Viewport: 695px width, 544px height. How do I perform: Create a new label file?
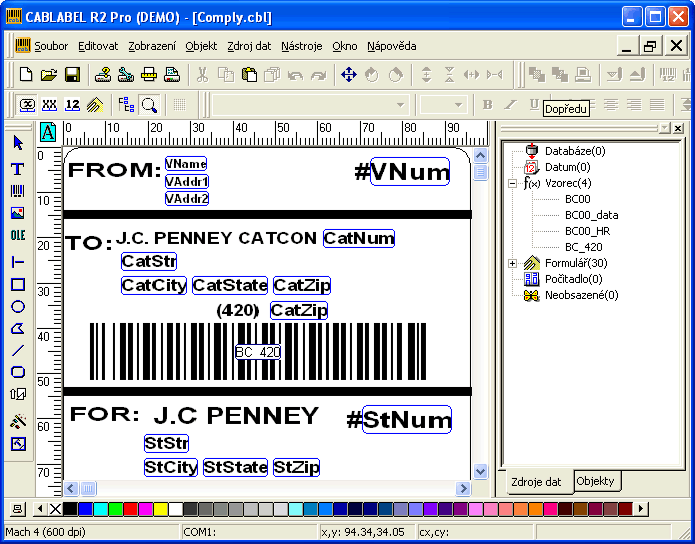26,74
